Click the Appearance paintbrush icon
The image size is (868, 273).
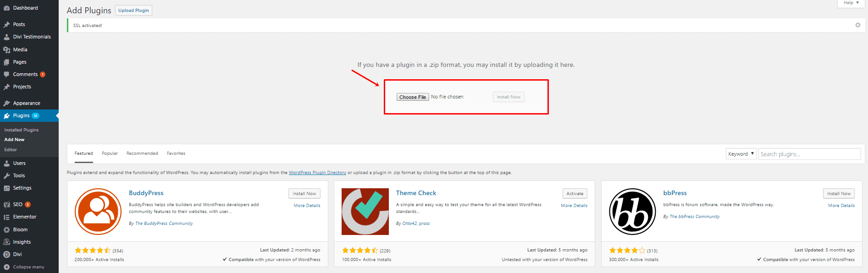pos(6,103)
